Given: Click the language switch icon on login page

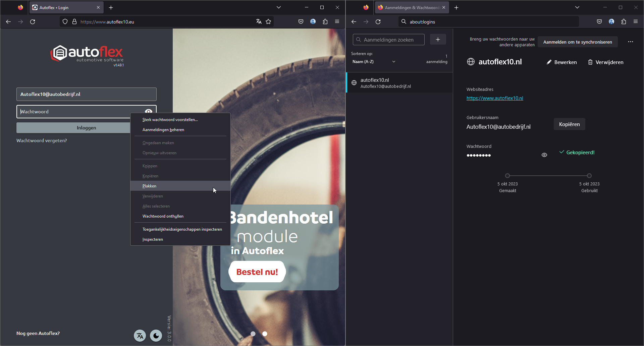Looking at the screenshot, I should (x=140, y=336).
